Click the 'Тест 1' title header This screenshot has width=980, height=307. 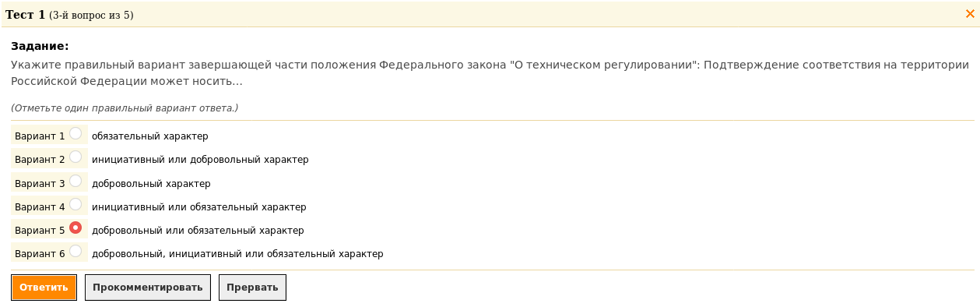[x=25, y=14]
